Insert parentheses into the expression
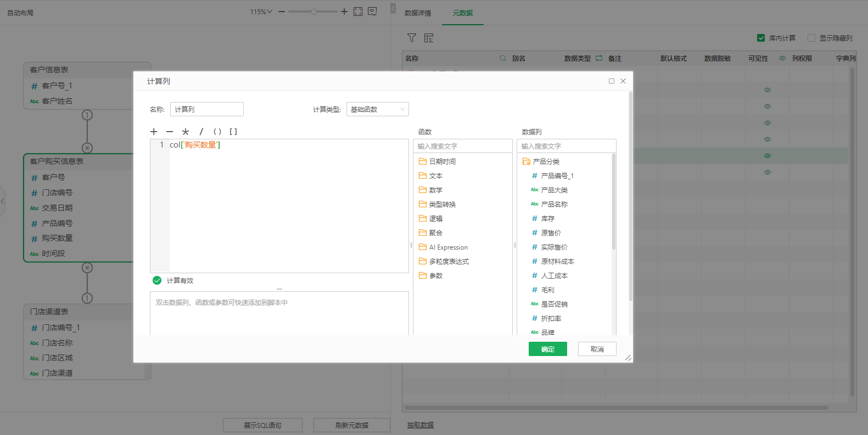This screenshot has height=435, width=868. point(217,132)
